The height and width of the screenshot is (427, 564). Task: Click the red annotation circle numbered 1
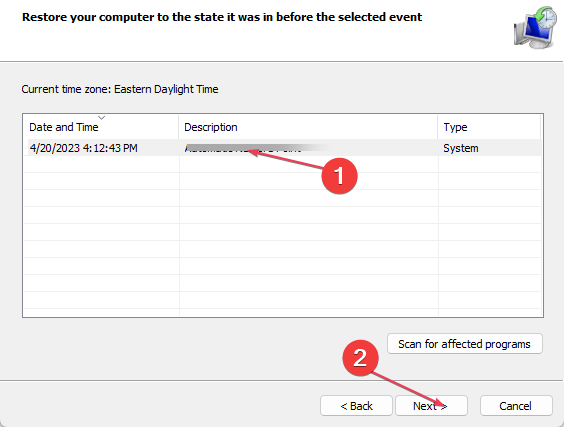point(339,176)
